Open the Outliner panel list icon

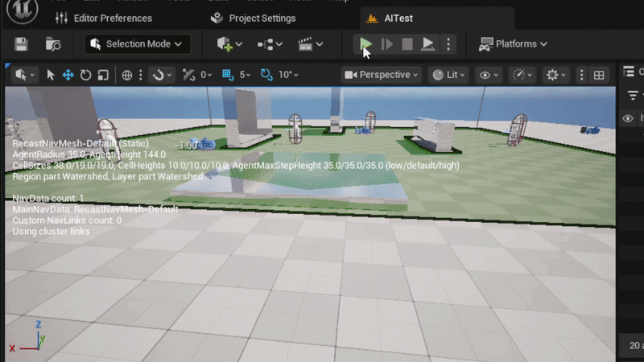click(x=629, y=72)
